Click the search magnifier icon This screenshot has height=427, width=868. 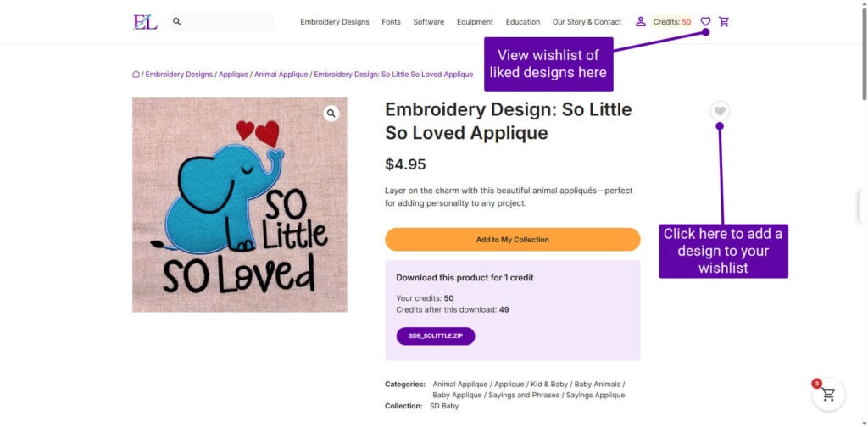pyautogui.click(x=177, y=22)
